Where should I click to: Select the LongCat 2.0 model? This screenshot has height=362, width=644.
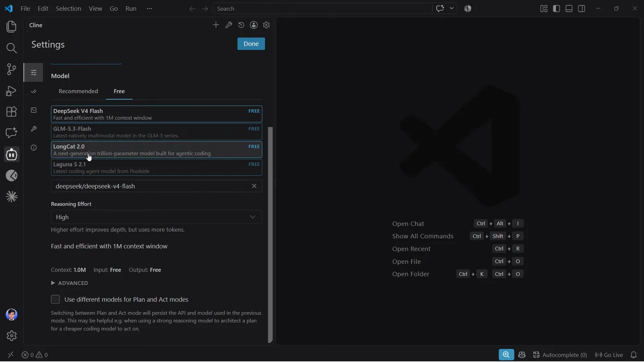[x=157, y=150]
